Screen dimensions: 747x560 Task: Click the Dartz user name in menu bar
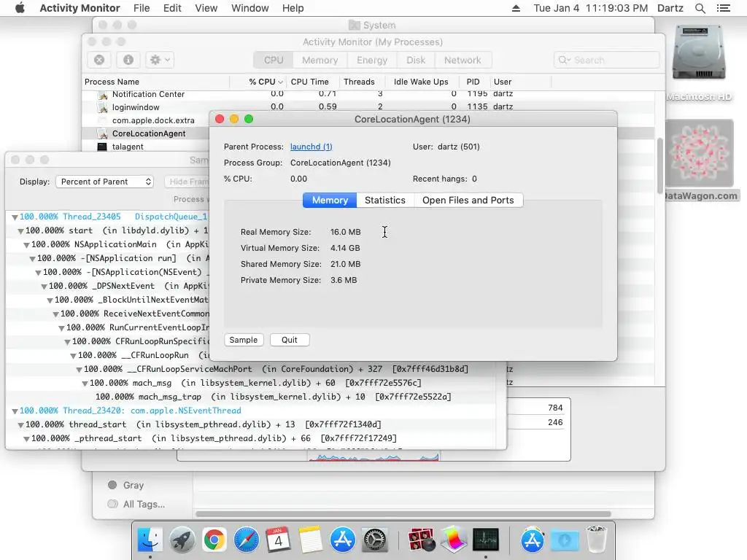click(x=670, y=8)
